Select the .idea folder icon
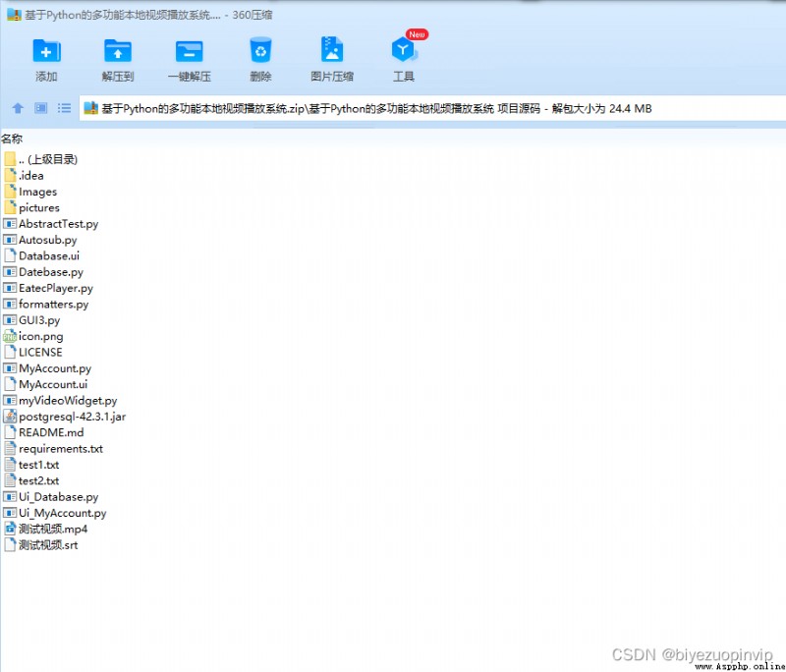The height and width of the screenshot is (672, 786). point(10,175)
